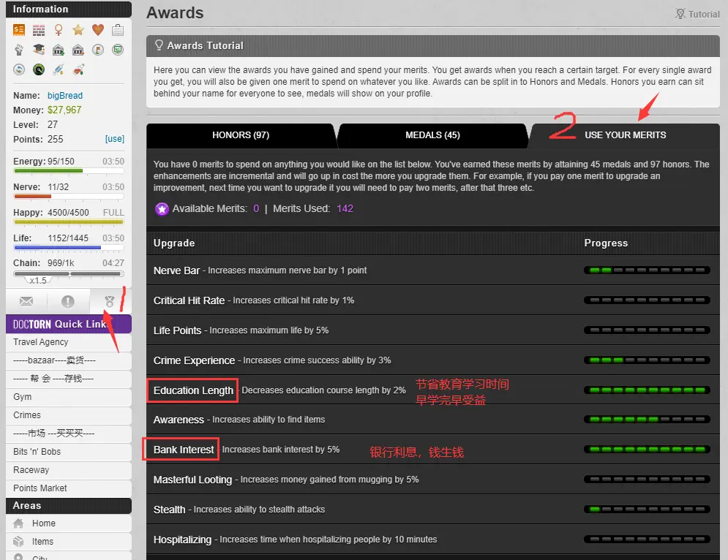Select the Use Your Merits tab

(x=625, y=135)
